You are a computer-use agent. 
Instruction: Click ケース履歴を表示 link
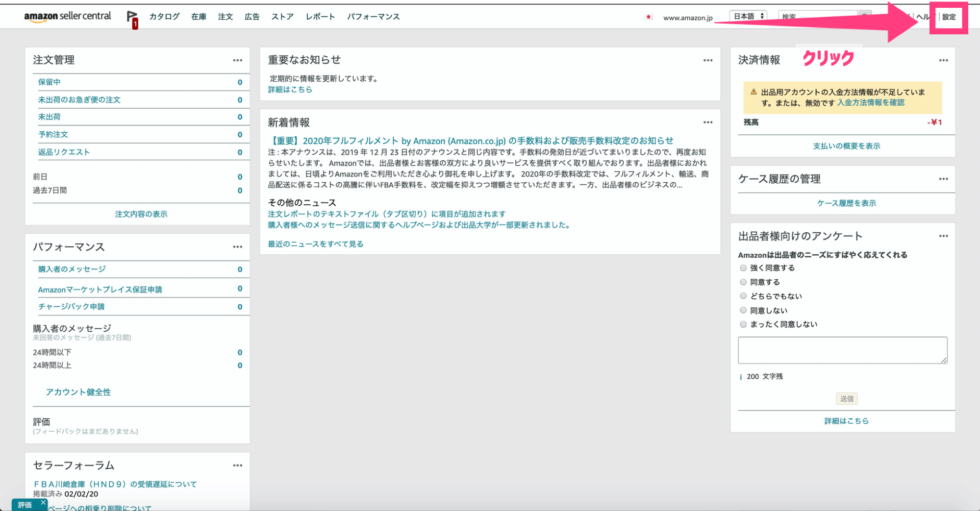847,203
